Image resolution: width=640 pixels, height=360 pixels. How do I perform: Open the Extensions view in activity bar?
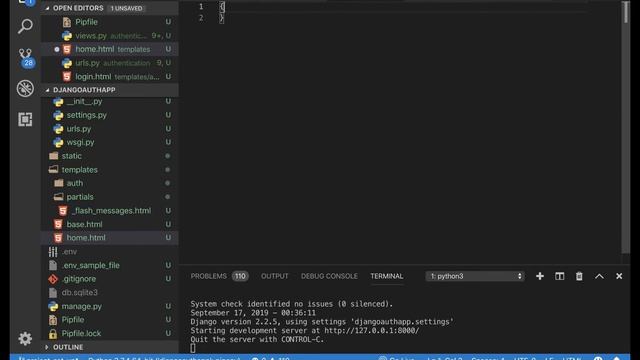pos(25,119)
